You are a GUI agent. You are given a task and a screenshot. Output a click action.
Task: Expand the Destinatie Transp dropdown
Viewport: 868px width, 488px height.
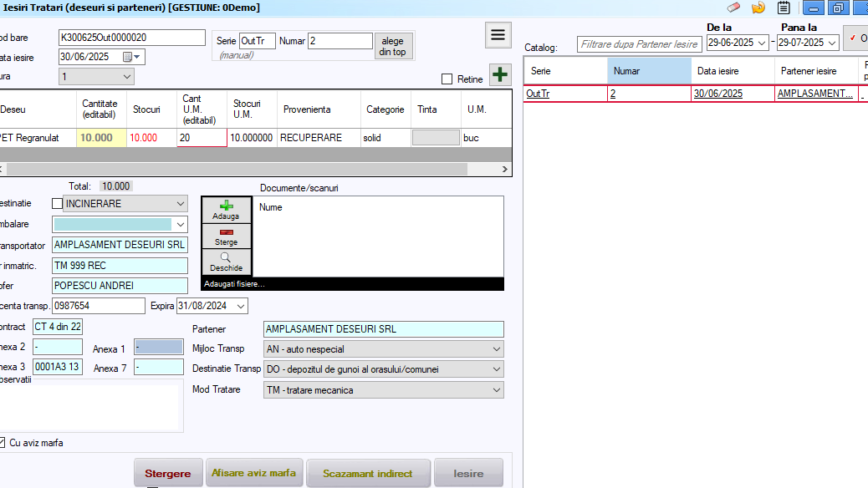[496, 369]
